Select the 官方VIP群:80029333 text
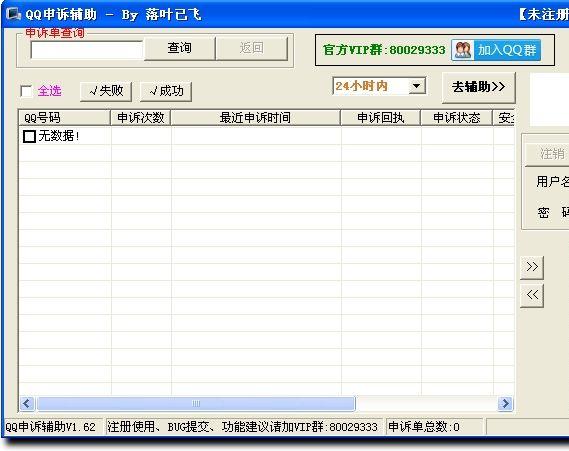 point(384,50)
